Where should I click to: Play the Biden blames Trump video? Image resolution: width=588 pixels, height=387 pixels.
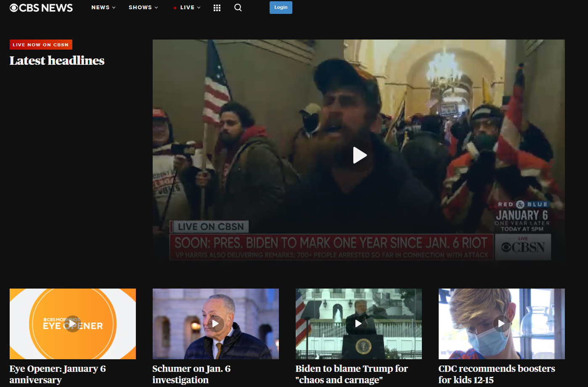[x=358, y=323]
